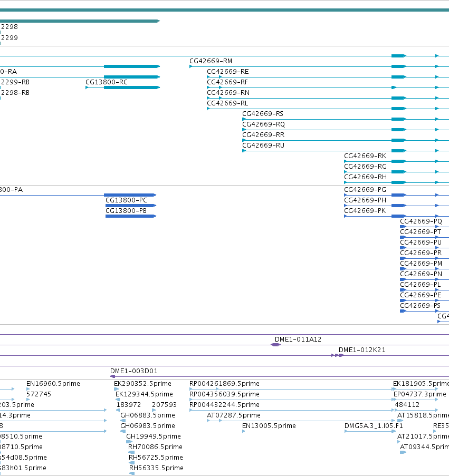
Task: Click the CG42669-PG coding sequence label
Action: [x=365, y=190]
